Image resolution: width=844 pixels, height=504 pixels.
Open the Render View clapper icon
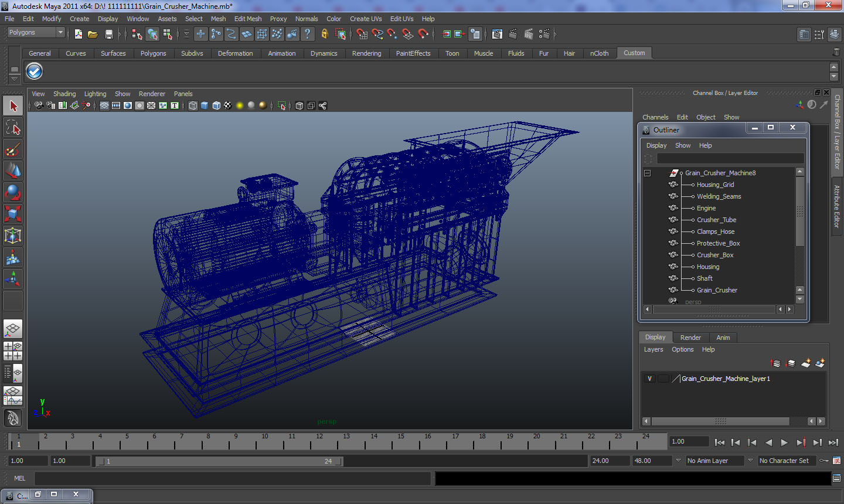pos(497,34)
